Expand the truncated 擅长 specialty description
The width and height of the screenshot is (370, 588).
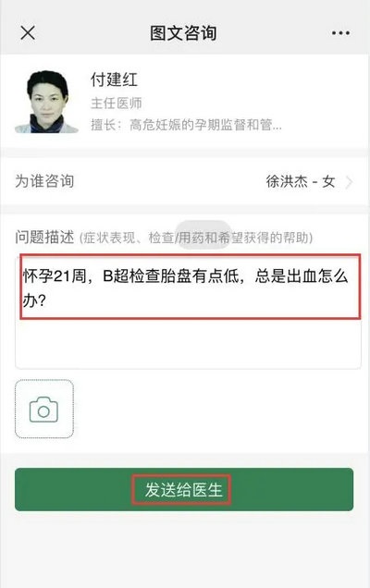(x=186, y=125)
